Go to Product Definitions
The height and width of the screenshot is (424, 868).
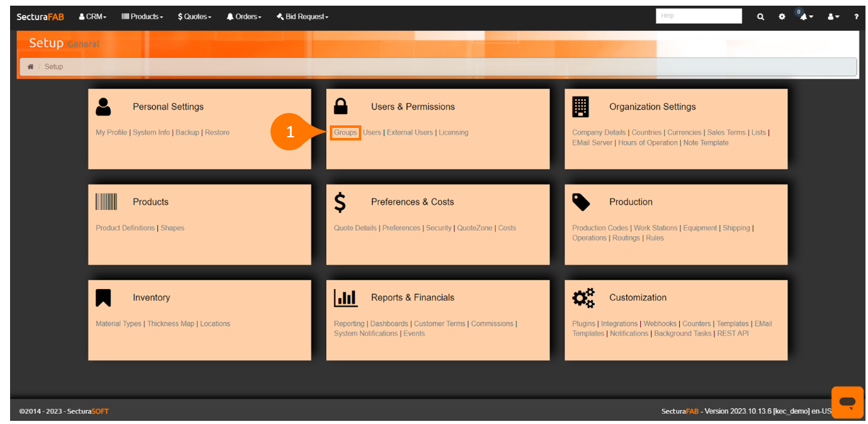click(x=125, y=228)
